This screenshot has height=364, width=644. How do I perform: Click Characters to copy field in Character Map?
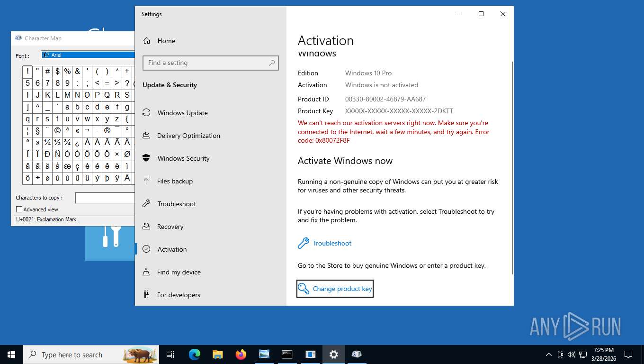pos(105,198)
